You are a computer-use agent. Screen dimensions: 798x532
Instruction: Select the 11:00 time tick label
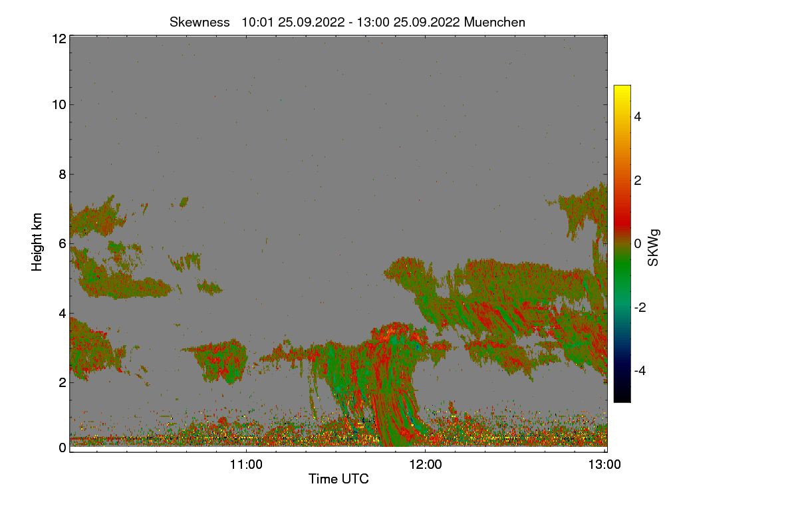coord(246,465)
